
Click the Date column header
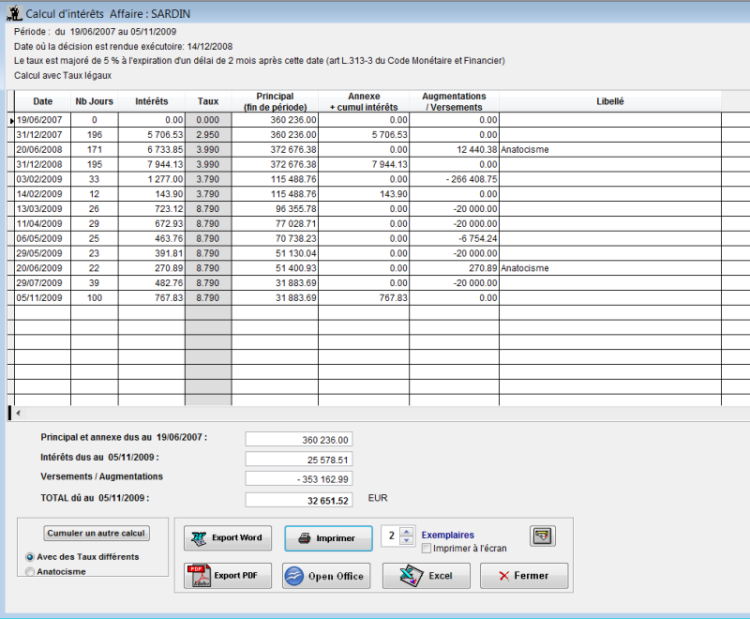[x=43, y=101]
